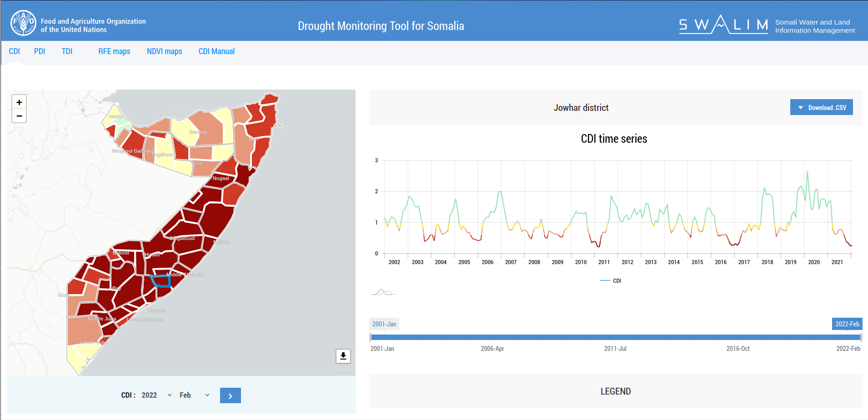This screenshot has height=420, width=868.
Task: Click the map download icon
Action: coord(343,356)
